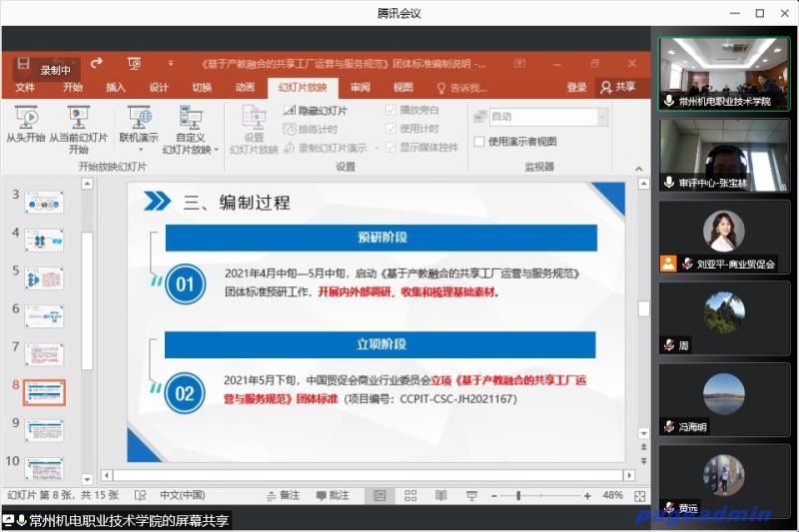Screen dimensions: 799x532
Task: Switch to Slide Sorter view icon
Action: [x=410, y=496]
